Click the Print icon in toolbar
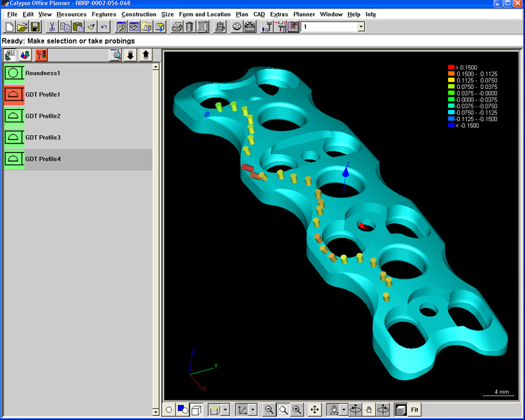This screenshot has height=420, width=525. pos(177,27)
